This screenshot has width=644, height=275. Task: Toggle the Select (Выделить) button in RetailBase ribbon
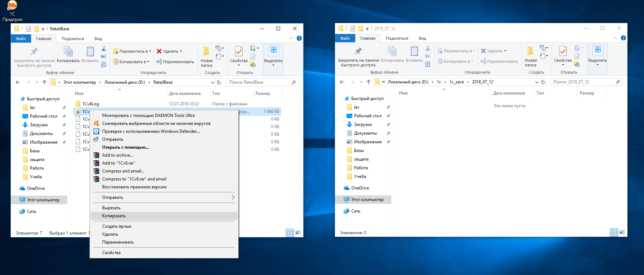tap(273, 56)
